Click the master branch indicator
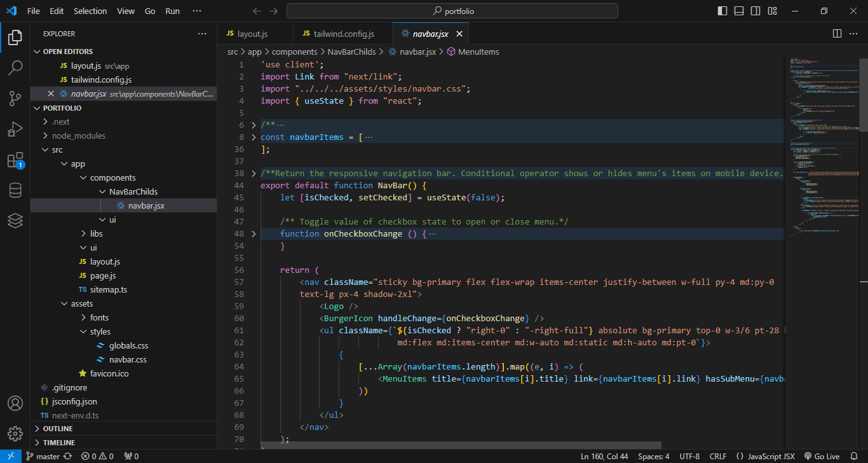The height and width of the screenshot is (463, 868). coord(43,456)
